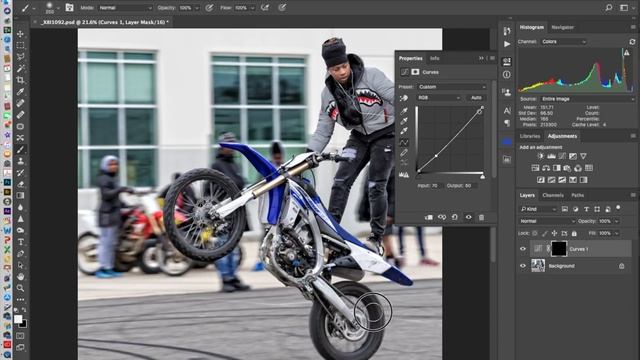The height and width of the screenshot is (360, 640).
Task: Toggle lock all for the layer
Action: (574, 233)
